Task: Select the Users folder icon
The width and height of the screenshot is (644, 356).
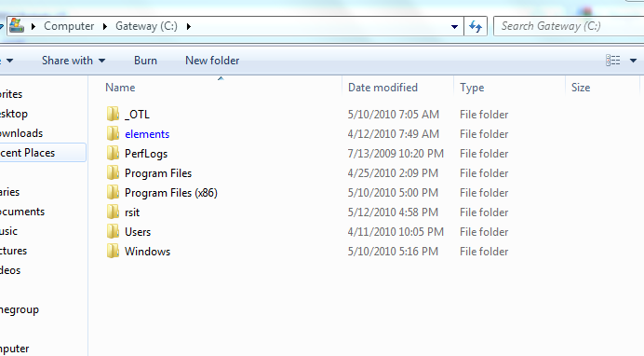Action: 113,232
